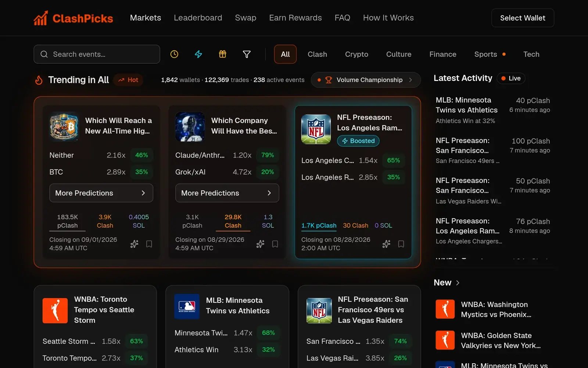Click sparkle icon on All-Time High card

pos(135,244)
